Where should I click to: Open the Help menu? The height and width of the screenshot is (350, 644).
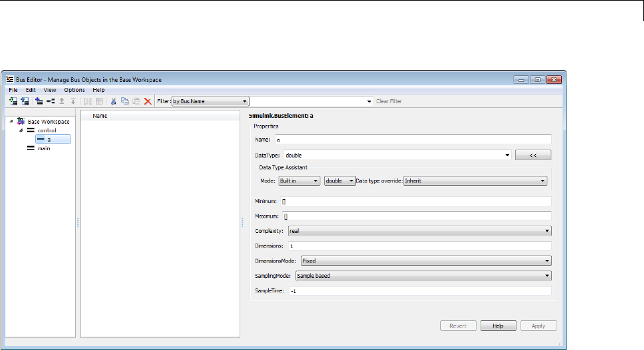pyautogui.click(x=99, y=90)
